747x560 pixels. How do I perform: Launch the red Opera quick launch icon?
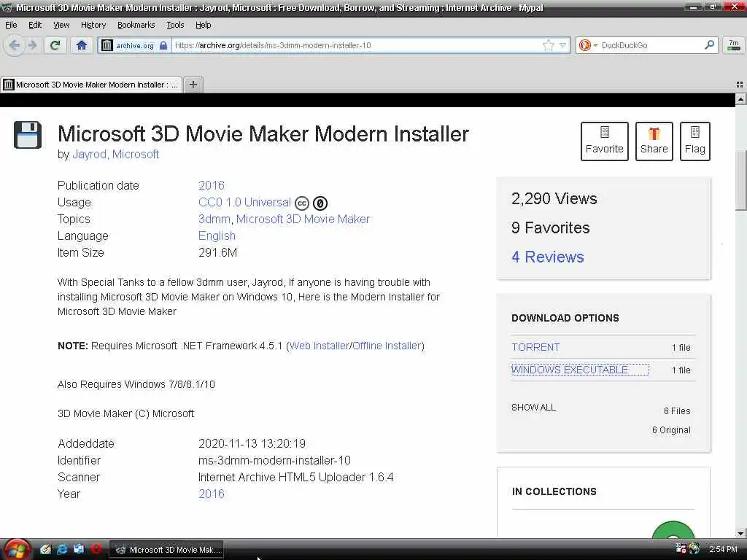(96, 549)
